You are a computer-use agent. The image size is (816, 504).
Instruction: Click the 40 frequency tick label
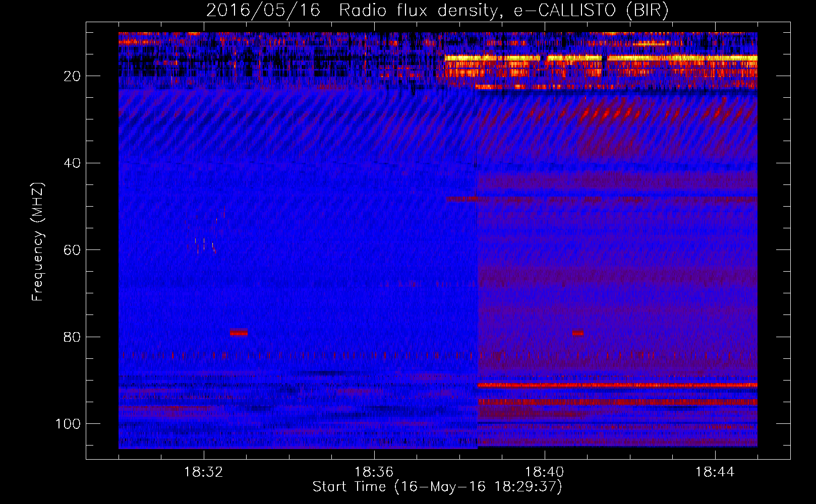click(72, 163)
